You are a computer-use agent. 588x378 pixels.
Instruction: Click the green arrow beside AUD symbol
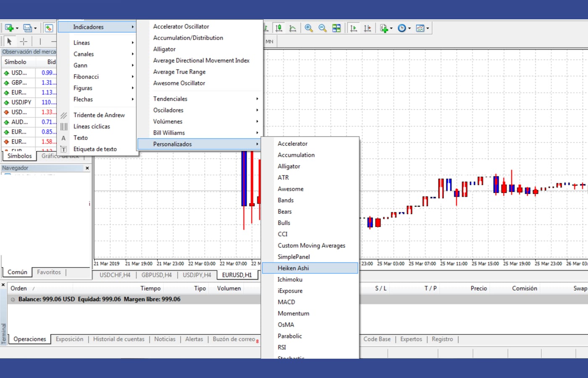[6, 122]
